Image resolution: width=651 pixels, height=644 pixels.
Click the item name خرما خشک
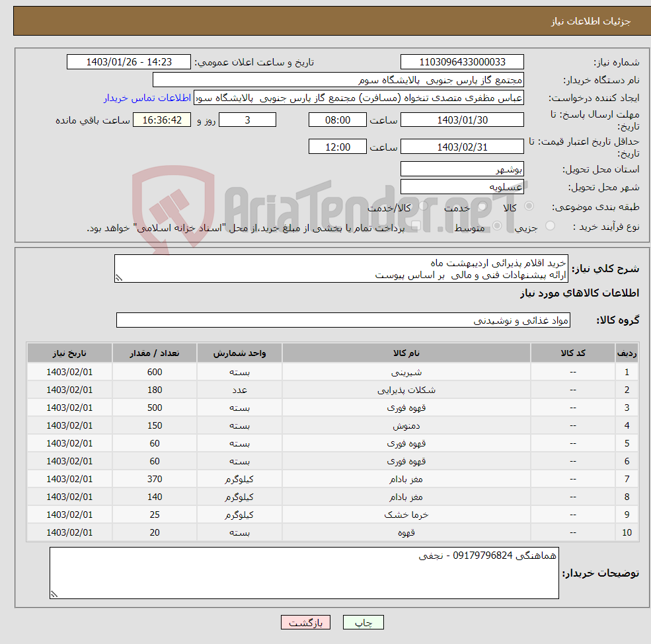[406, 515]
